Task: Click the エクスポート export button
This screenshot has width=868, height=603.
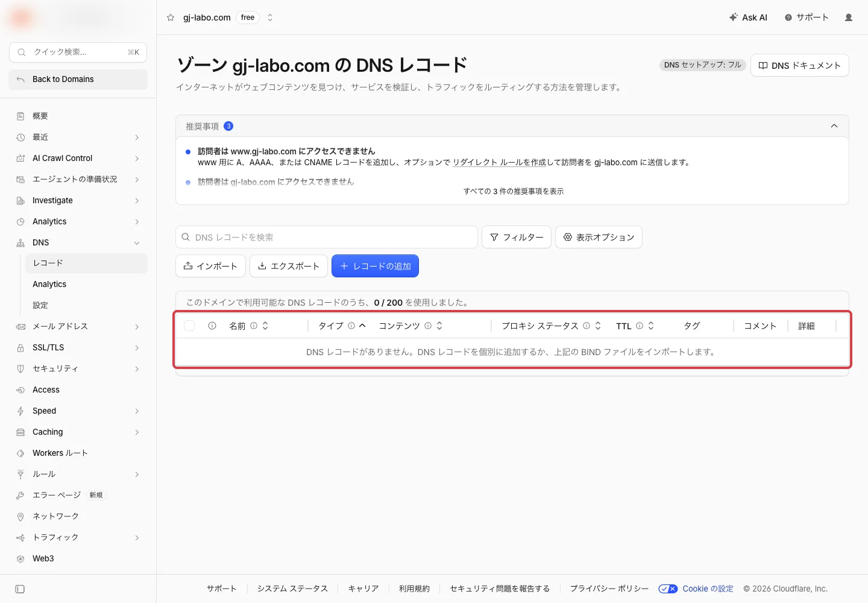Action: pos(289,266)
